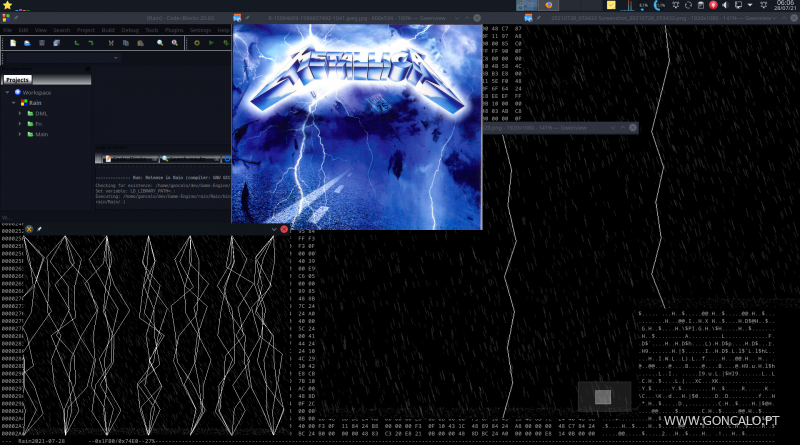The image size is (800, 445).
Task: Open the Tools menu in Code::Blocks
Action: click(x=152, y=30)
